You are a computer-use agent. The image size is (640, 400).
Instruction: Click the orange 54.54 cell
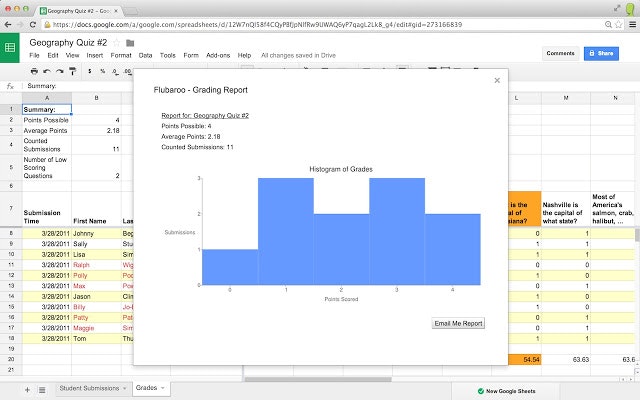pos(525,360)
